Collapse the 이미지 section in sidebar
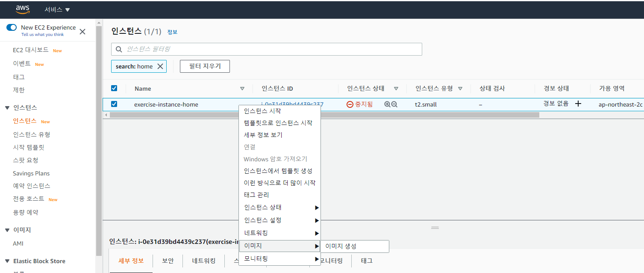This screenshot has height=273, width=644. [x=7, y=230]
